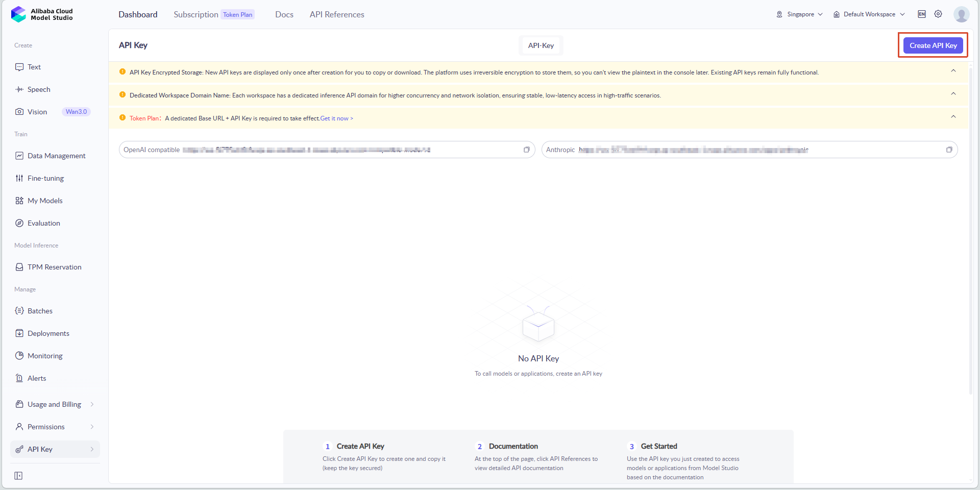Copy the Anthropic base URL
Screen dimensions: 980x490
click(949, 150)
